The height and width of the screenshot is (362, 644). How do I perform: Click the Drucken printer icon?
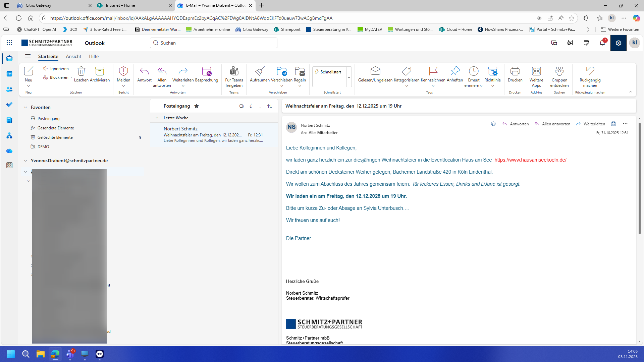[515, 71]
